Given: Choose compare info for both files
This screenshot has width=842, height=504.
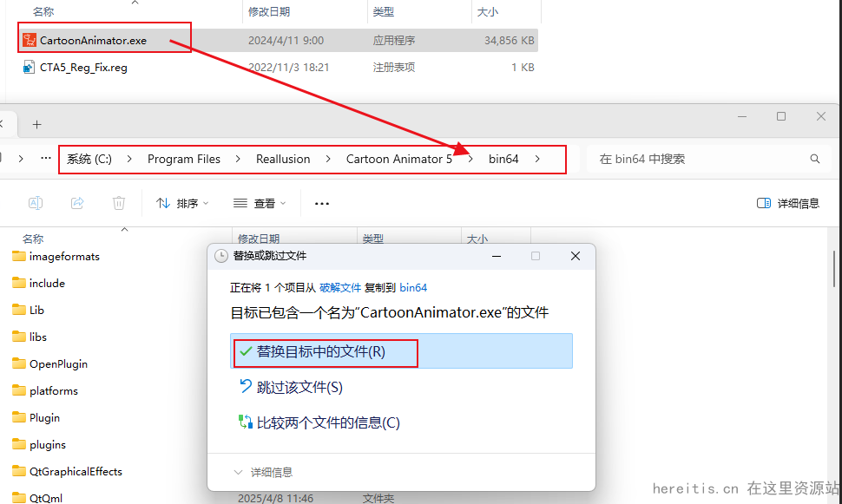Looking at the screenshot, I should point(319,422).
